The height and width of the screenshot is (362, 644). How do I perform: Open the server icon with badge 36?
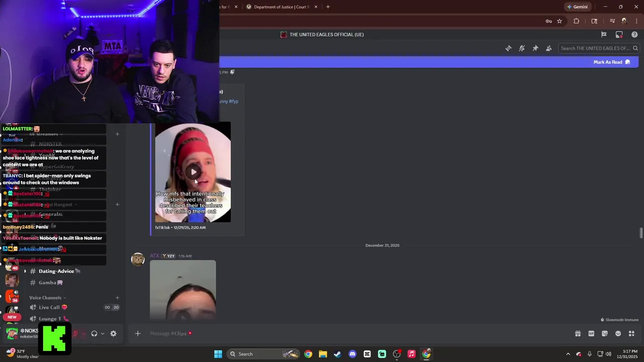(12, 297)
